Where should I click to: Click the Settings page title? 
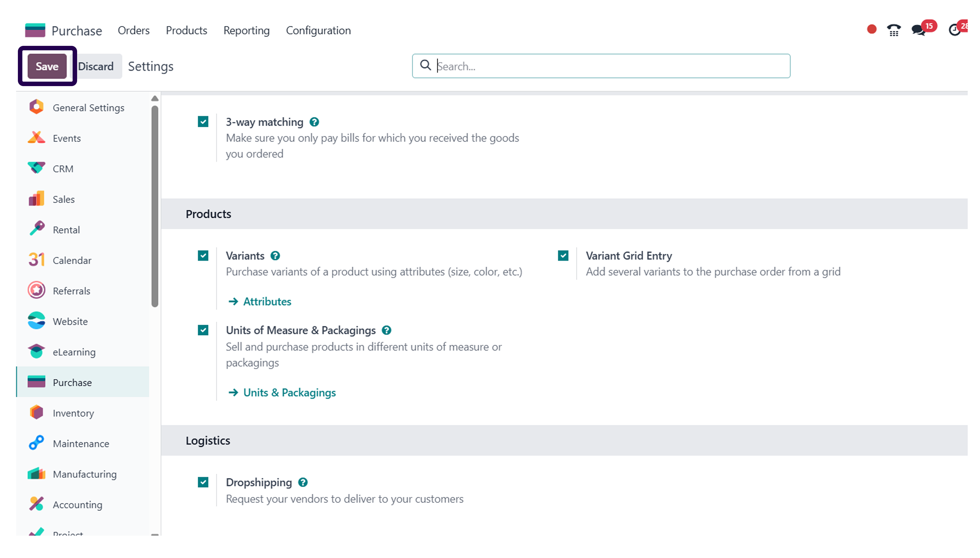[x=151, y=66]
